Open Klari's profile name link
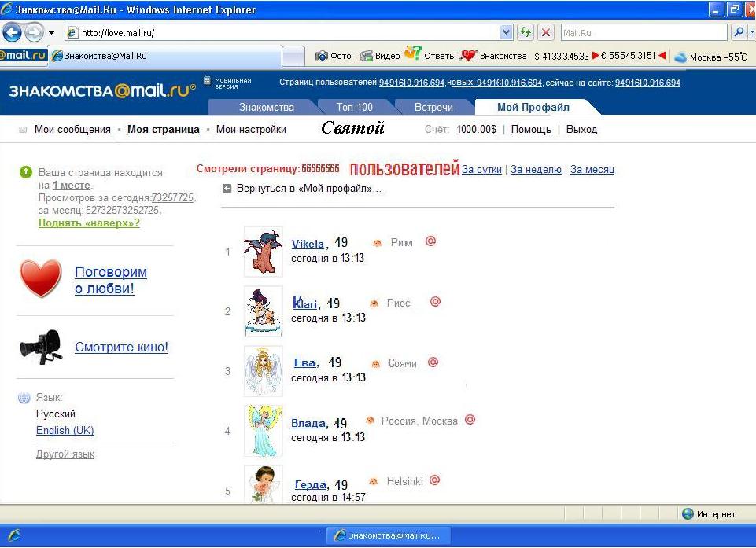The width and height of the screenshot is (756, 548). tap(304, 303)
